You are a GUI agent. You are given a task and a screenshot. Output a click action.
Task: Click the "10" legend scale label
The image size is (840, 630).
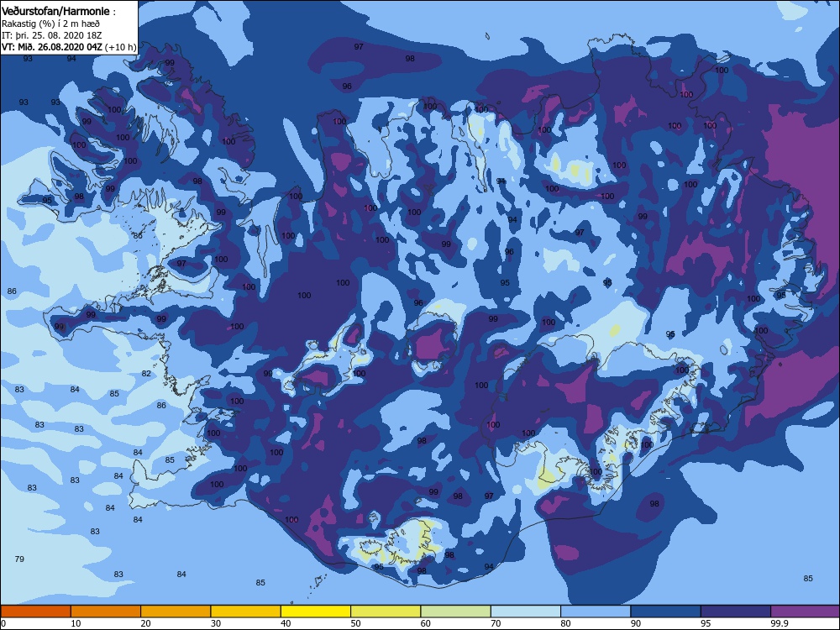pos(76,623)
